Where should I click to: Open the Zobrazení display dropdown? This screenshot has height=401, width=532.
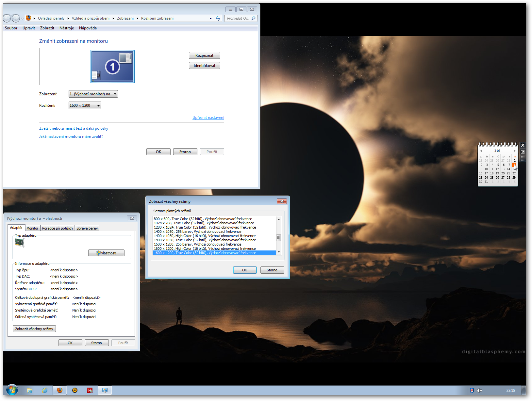(93, 94)
